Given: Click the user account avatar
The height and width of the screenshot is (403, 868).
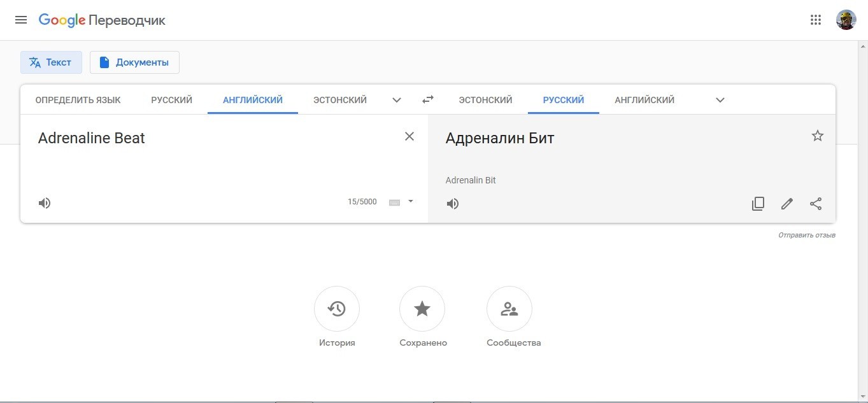Looking at the screenshot, I should coord(846,20).
